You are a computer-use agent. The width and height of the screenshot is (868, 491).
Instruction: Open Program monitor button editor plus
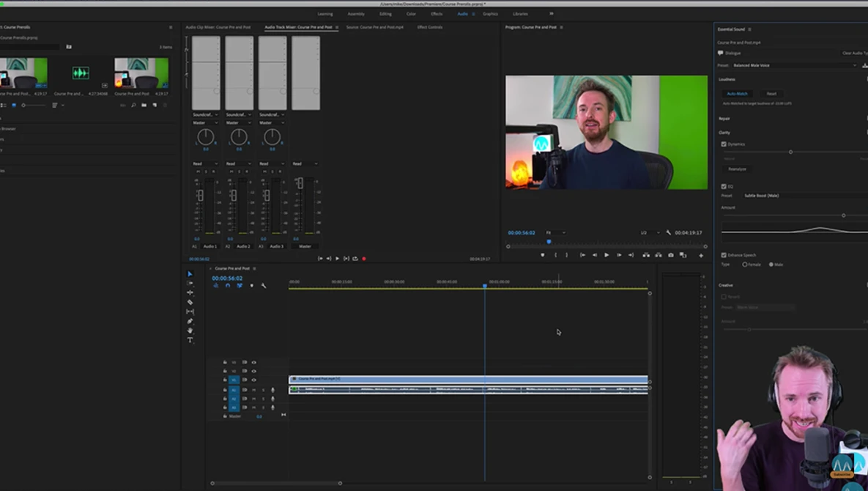pos(701,255)
